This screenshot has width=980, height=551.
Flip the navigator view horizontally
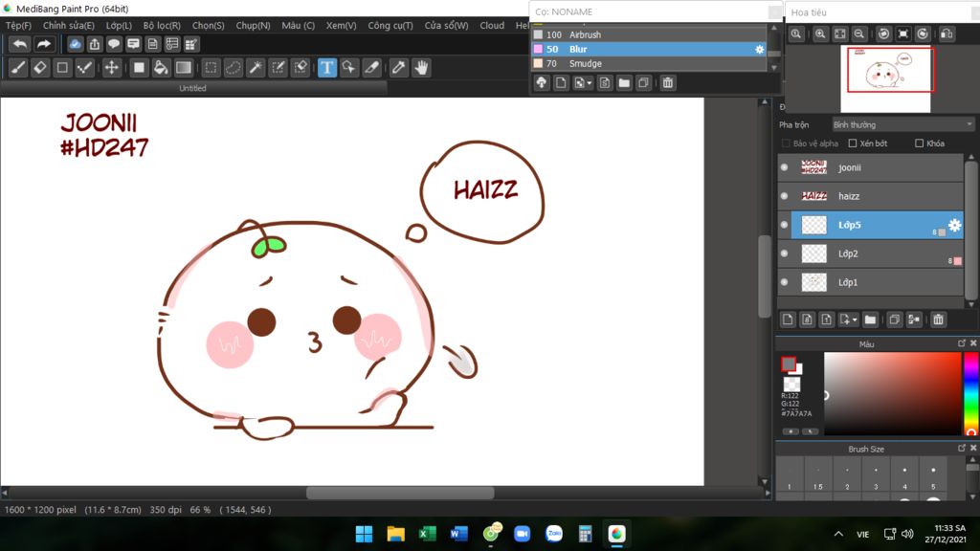pyautogui.click(x=947, y=33)
